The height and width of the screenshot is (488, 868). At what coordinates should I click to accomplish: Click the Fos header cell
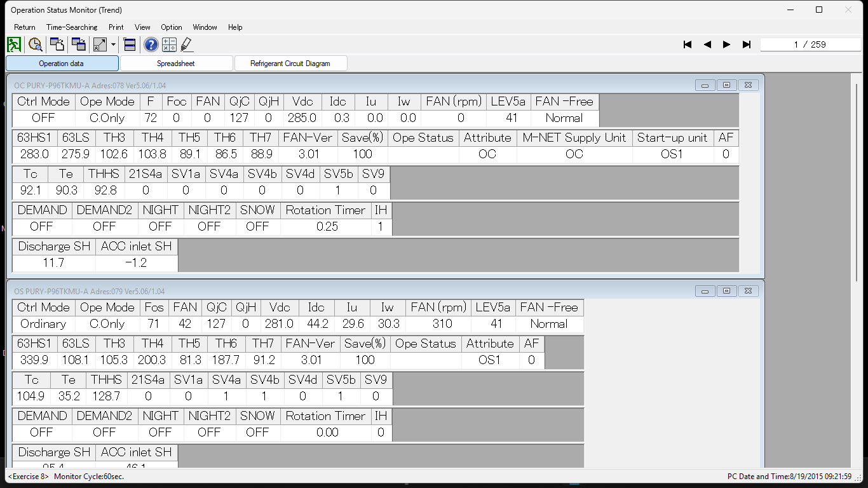point(154,308)
